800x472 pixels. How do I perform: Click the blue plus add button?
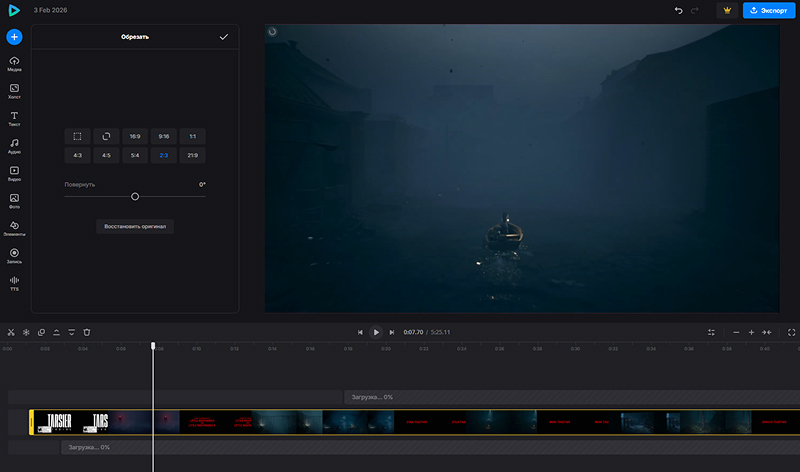pos(14,37)
